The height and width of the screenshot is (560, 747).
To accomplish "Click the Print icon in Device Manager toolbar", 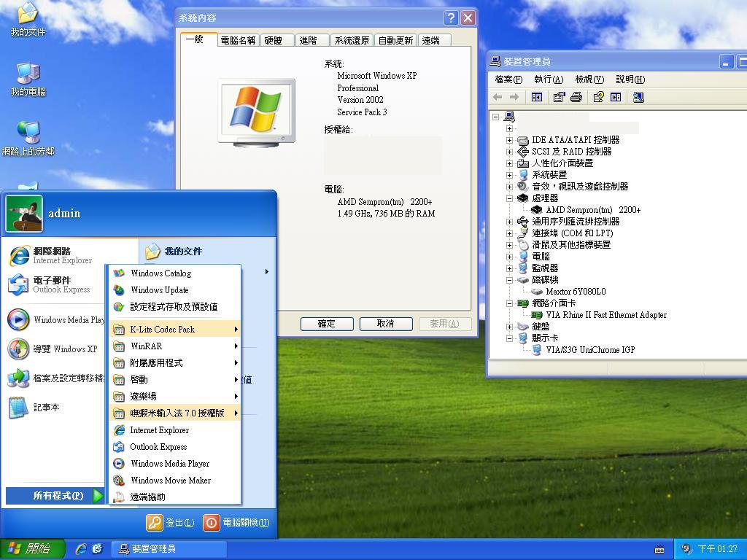I will [576, 97].
